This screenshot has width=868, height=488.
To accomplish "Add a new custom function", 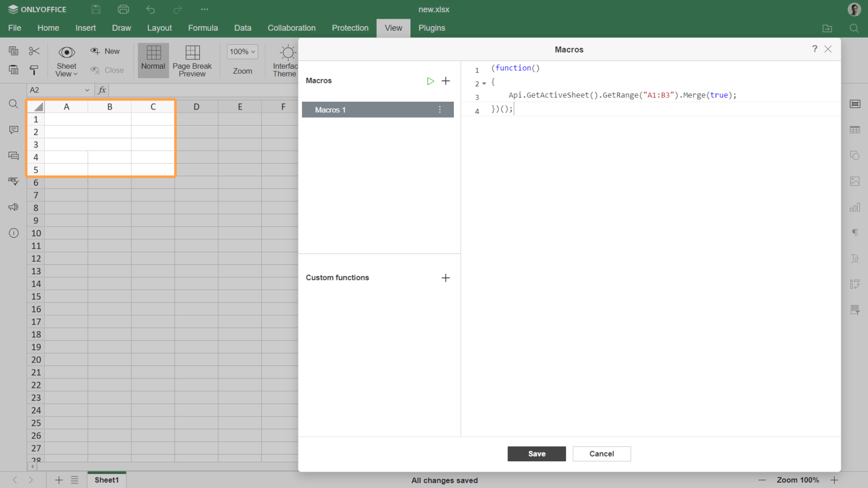I will coord(446,278).
